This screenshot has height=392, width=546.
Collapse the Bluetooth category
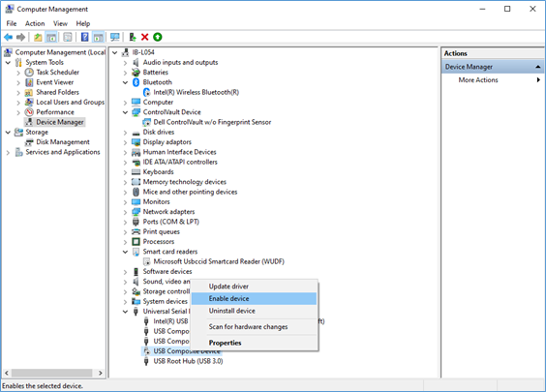coord(125,82)
